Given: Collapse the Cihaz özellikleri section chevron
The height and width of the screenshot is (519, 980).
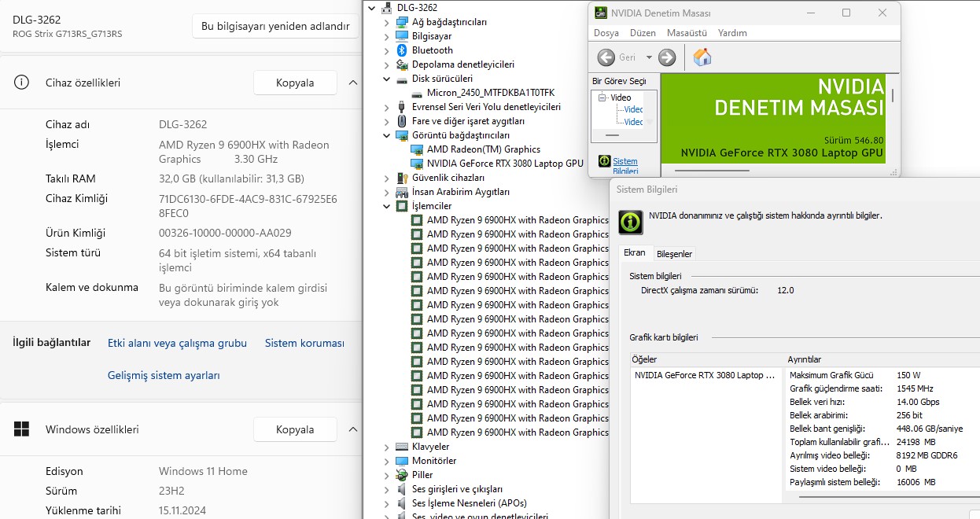Looking at the screenshot, I should [352, 83].
